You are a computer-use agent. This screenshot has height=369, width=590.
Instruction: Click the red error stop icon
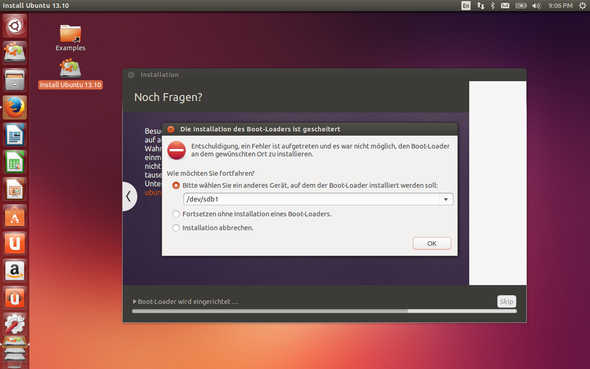pos(176,150)
